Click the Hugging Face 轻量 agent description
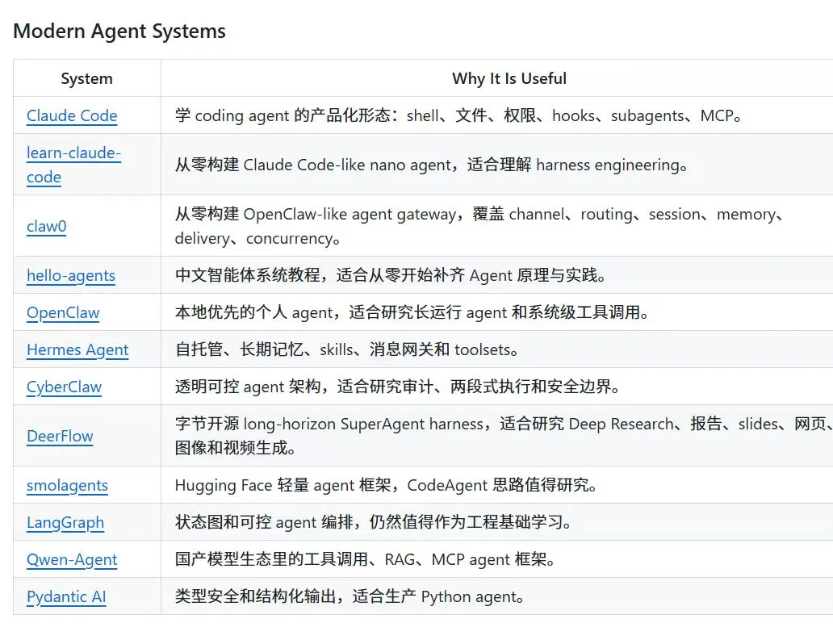This screenshot has width=833, height=644. pos(386,485)
